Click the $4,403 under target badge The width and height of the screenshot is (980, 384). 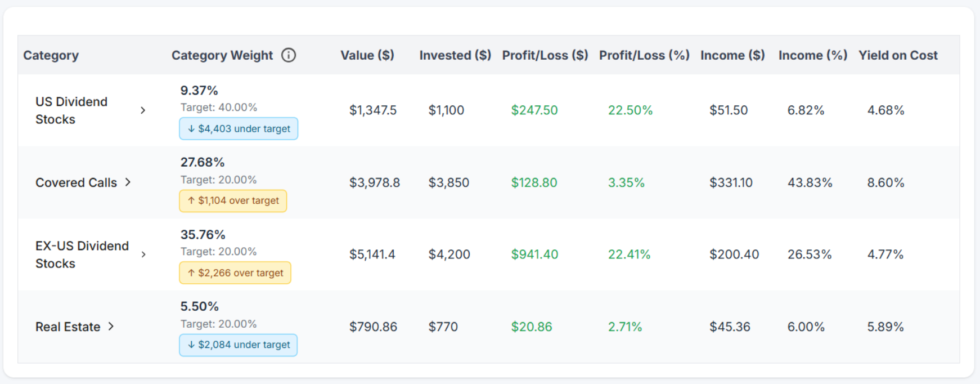point(239,128)
